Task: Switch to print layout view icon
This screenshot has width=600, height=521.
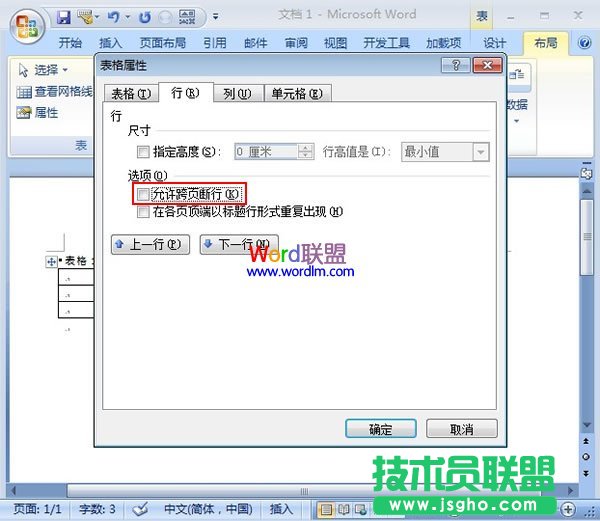Action: [x=326, y=510]
